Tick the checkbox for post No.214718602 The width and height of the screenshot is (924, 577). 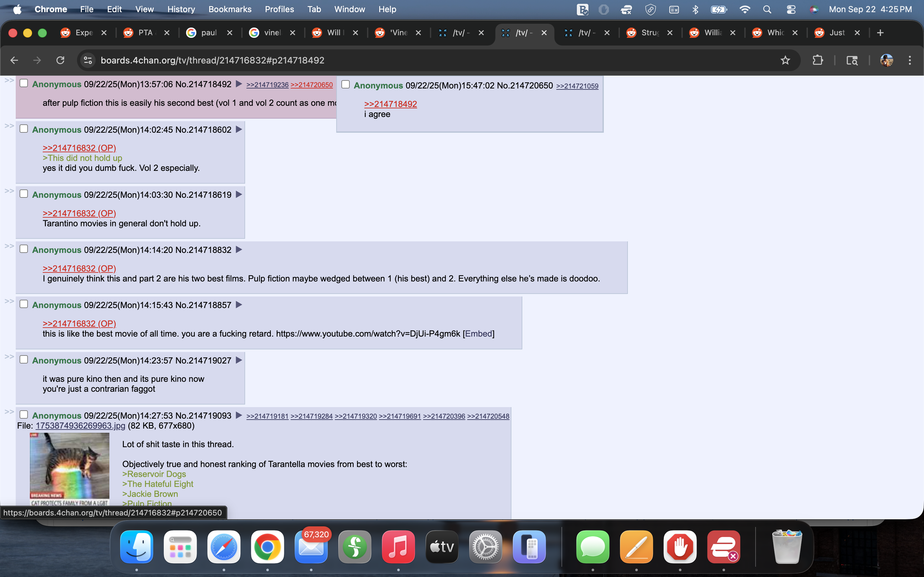(24, 129)
